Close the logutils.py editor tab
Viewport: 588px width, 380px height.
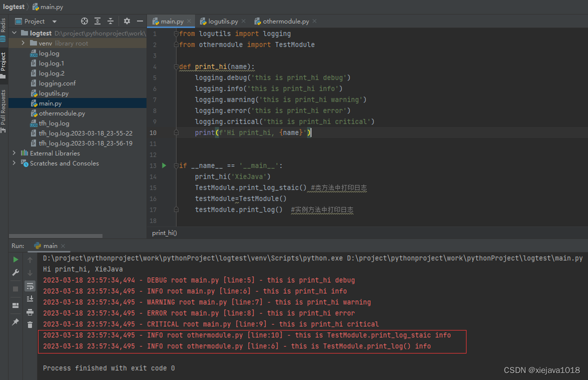(243, 21)
